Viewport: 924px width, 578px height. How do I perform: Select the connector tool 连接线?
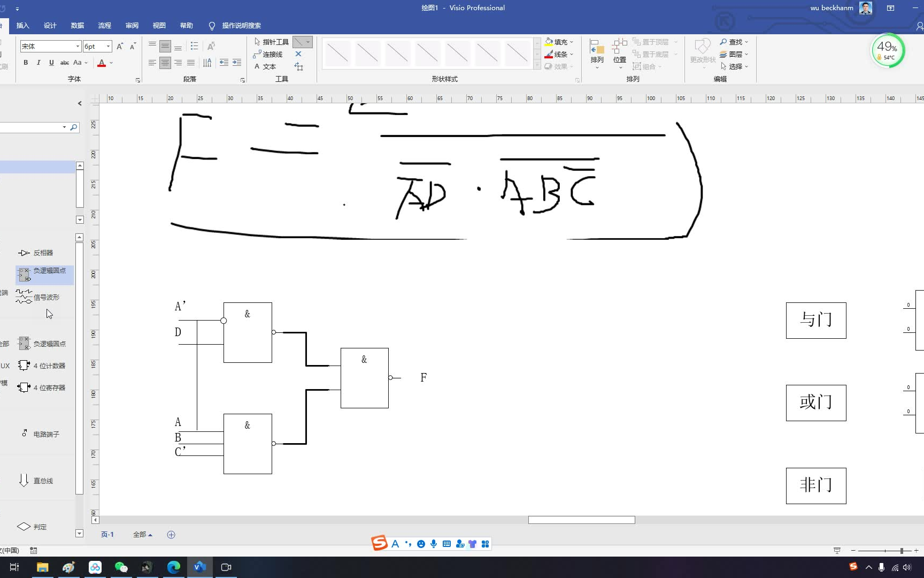click(268, 54)
